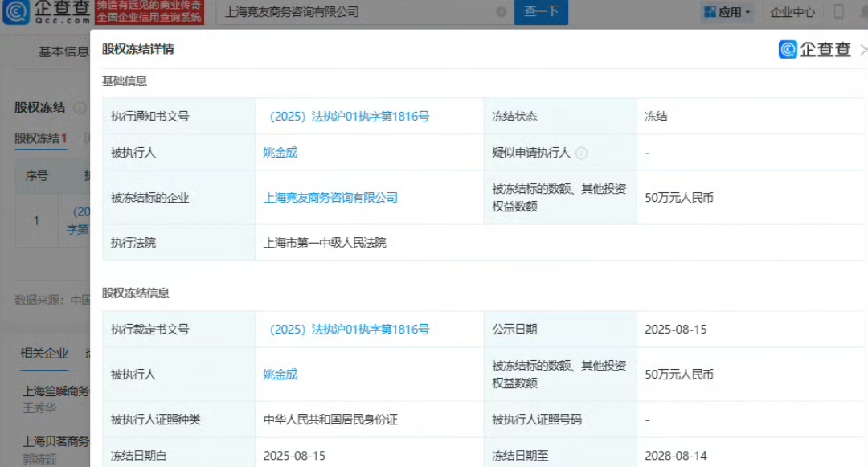Clear the search box with the X icon
The height and width of the screenshot is (467, 868).
(501, 11)
